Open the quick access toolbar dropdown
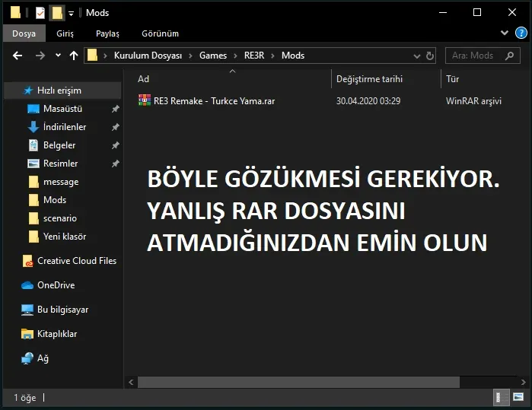The image size is (532, 410). point(71,13)
